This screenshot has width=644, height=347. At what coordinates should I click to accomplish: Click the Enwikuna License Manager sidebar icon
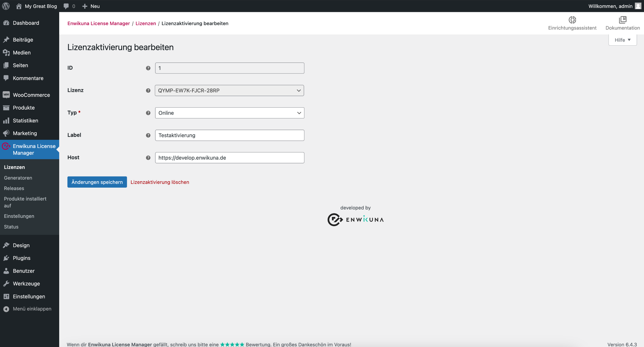[x=6, y=146]
